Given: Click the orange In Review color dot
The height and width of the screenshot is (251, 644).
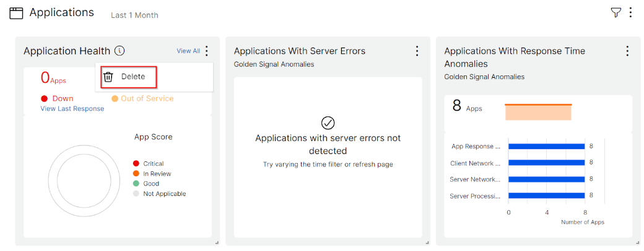Looking at the screenshot, I should coord(136,174).
